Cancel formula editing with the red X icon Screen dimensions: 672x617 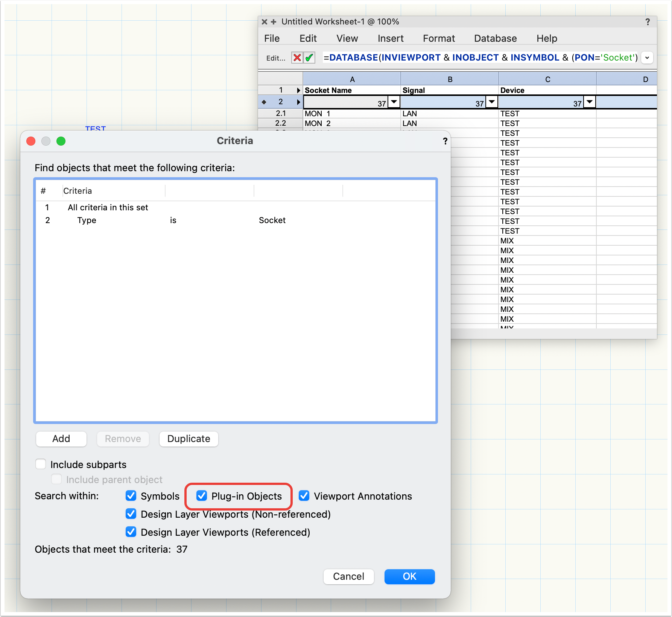point(297,58)
